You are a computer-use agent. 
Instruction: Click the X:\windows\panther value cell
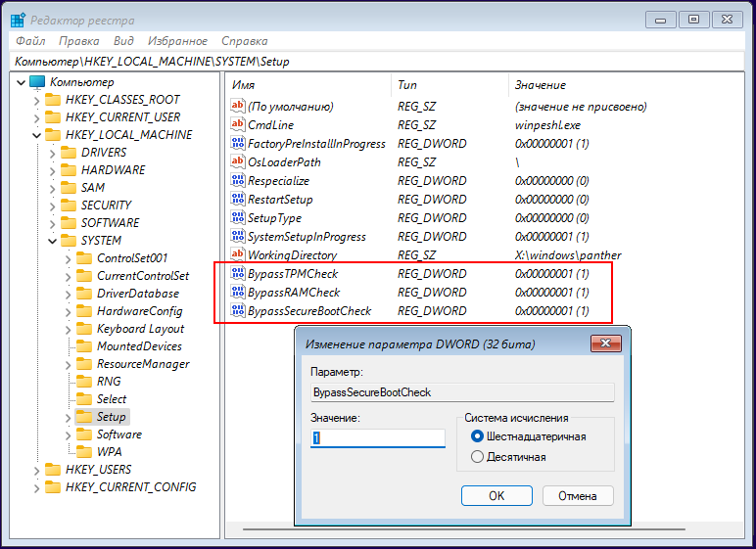coord(567,255)
